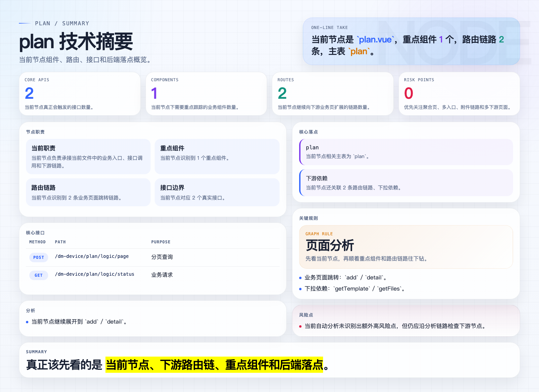Click the bullet 下拉依赖: `getTemplate` / `getFiles`

tap(354, 289)
